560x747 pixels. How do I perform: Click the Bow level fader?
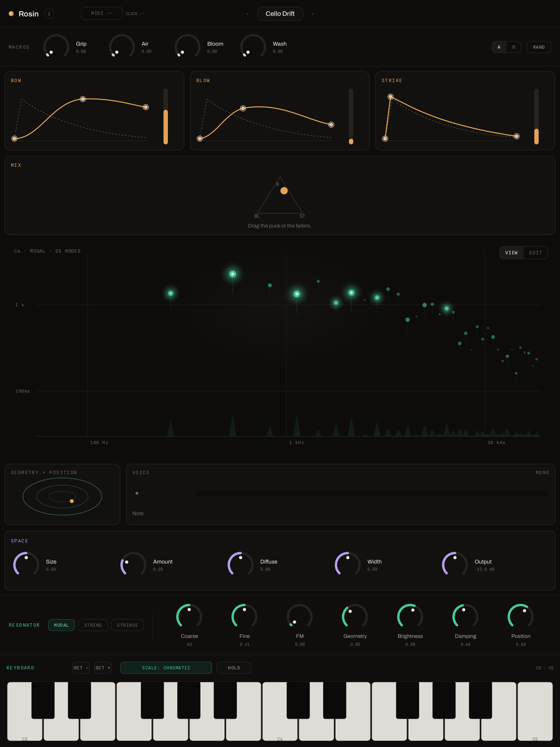tap(165, 116)
